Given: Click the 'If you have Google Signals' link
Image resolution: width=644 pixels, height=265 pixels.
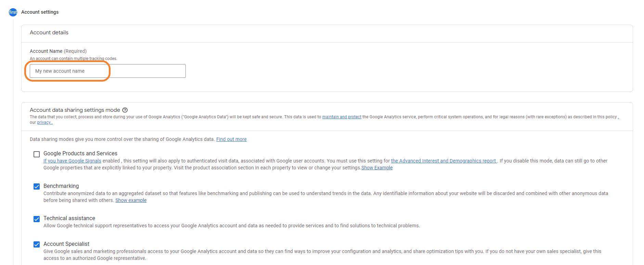Looking at the screenshot, I should [x=72, y=161].
